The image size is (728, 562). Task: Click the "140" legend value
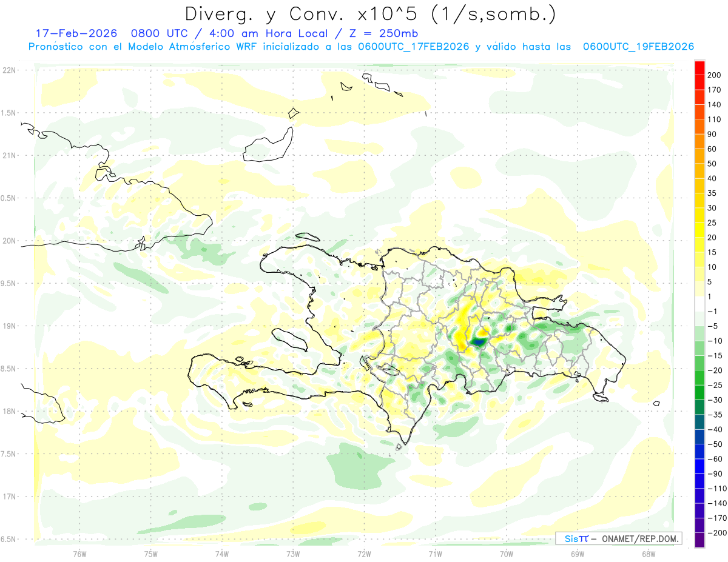point(714,104)
